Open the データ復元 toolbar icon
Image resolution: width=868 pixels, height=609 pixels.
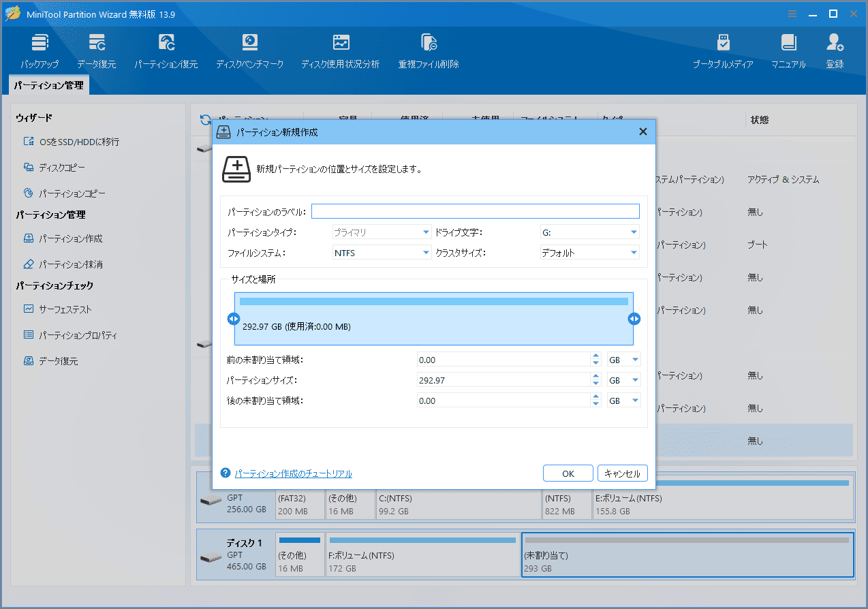(x=96, y=51)
